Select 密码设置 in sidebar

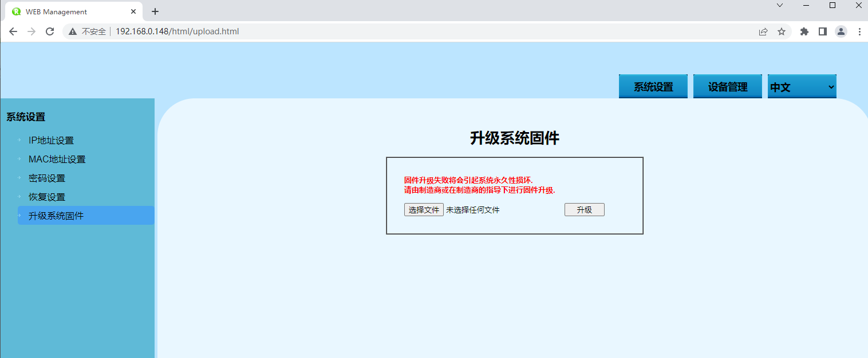click(47, 178)
